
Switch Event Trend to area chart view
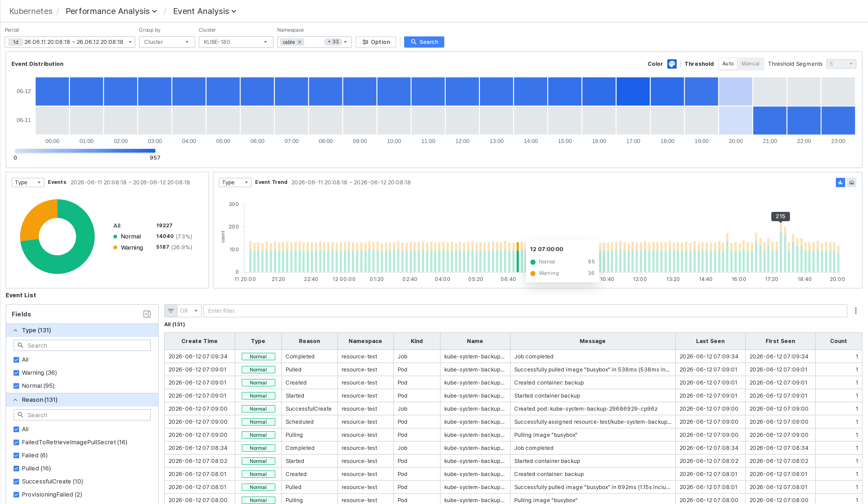click(851, 183)
